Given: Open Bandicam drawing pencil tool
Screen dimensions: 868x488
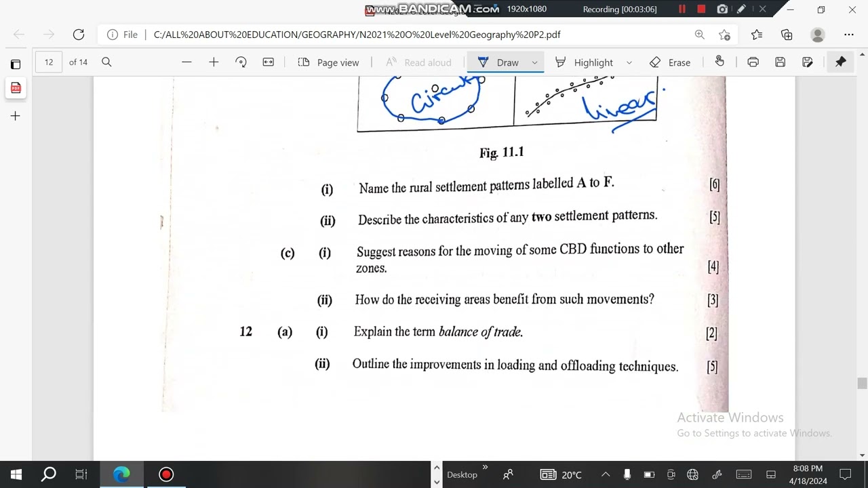Looking at the screenshot, I should point(742,9).
